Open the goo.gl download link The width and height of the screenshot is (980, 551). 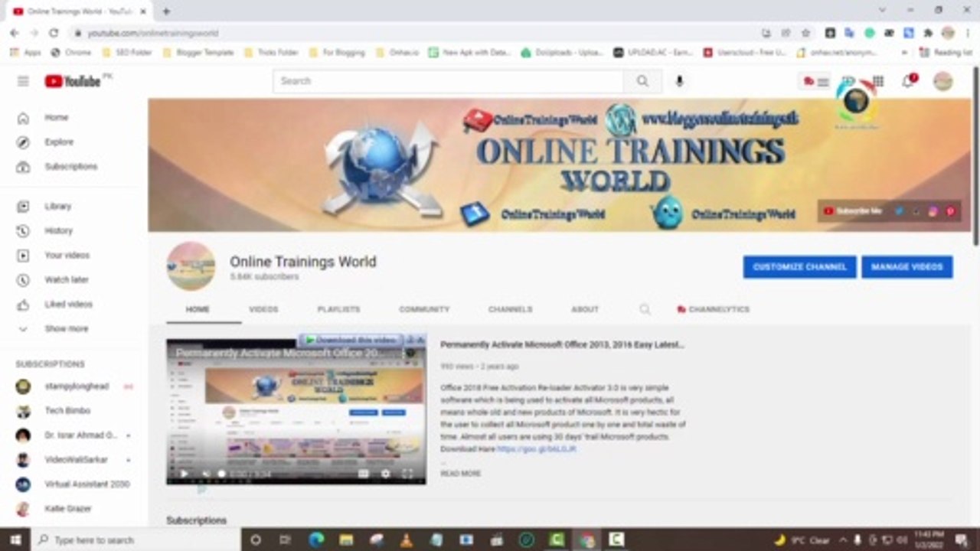pos(536,449)
